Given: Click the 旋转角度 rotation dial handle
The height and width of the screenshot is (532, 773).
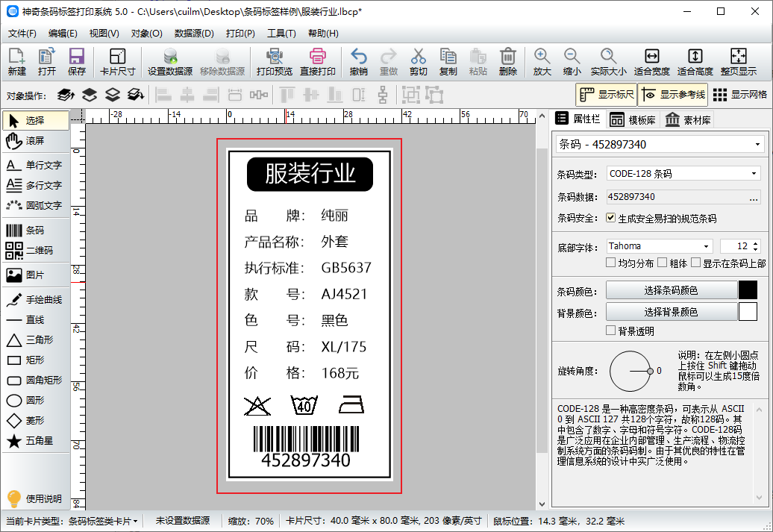Looking at the screenshot, I should 650,372.
